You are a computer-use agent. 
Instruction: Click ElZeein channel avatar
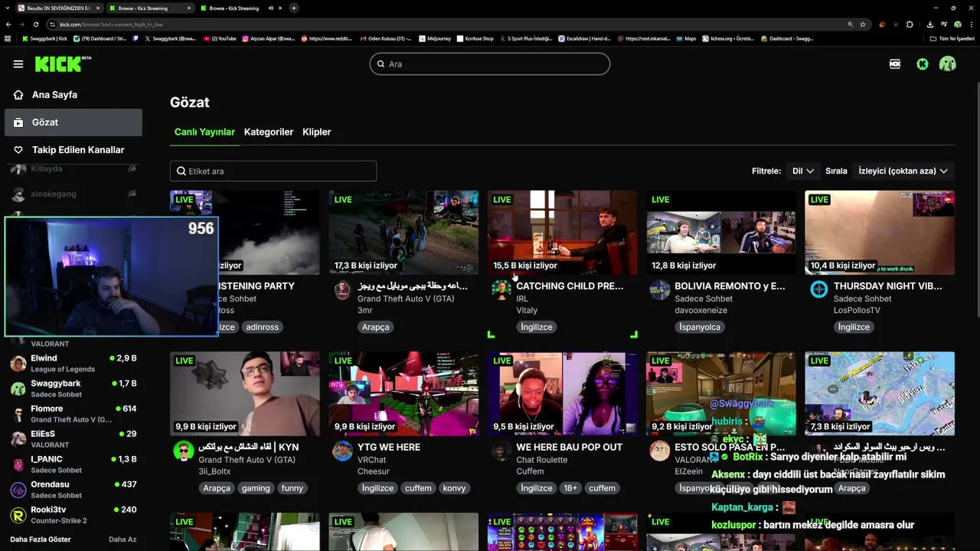click(659, 451)
